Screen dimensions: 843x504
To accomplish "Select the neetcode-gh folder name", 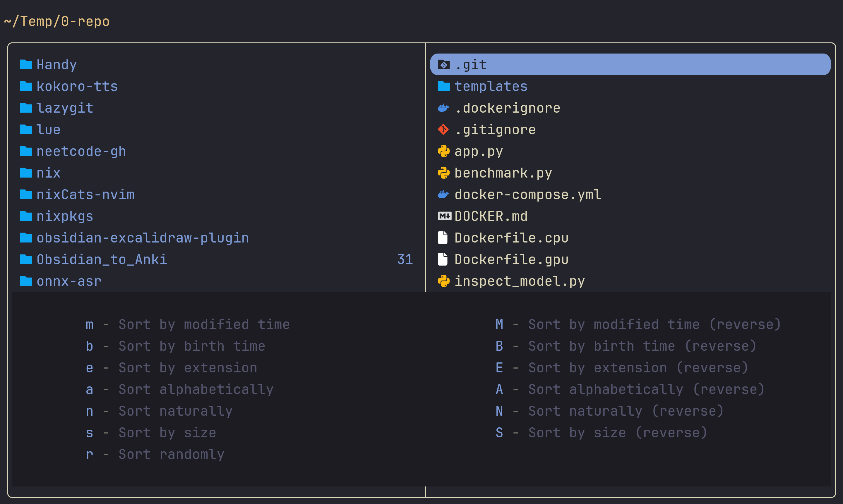I will point(81,151).
